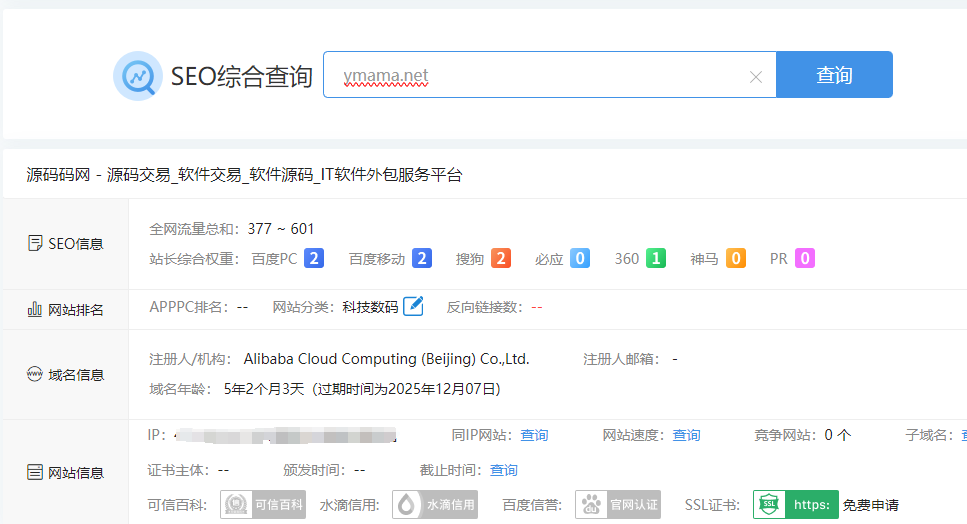Click the 网站排名 bar chart icon

(35, 309)
